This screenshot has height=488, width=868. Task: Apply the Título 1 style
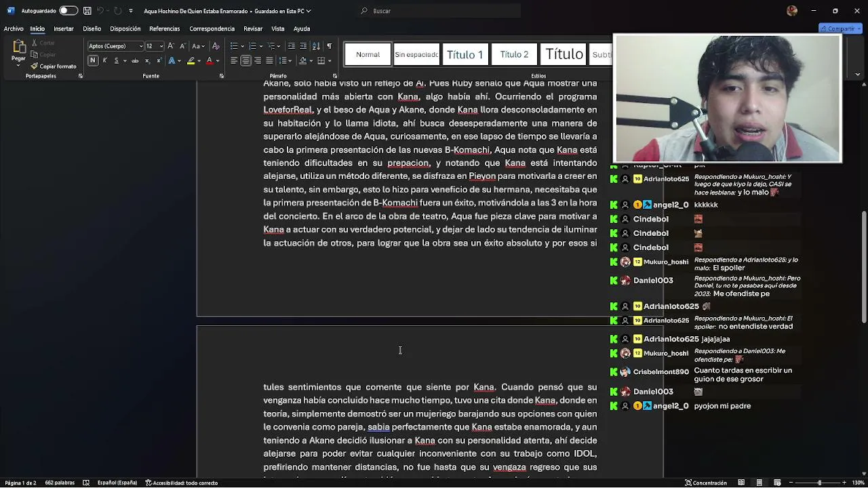(x=465, y=54)
